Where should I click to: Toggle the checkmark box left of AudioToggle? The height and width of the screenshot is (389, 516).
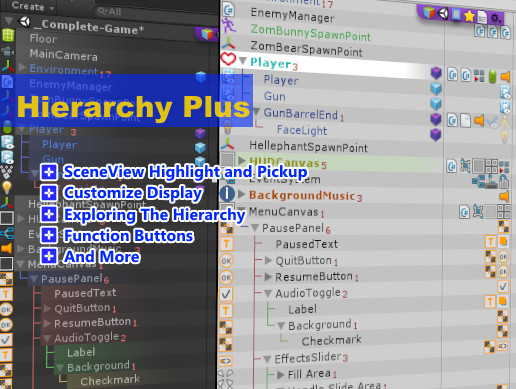pyautogui.click(x=226, y=294)
